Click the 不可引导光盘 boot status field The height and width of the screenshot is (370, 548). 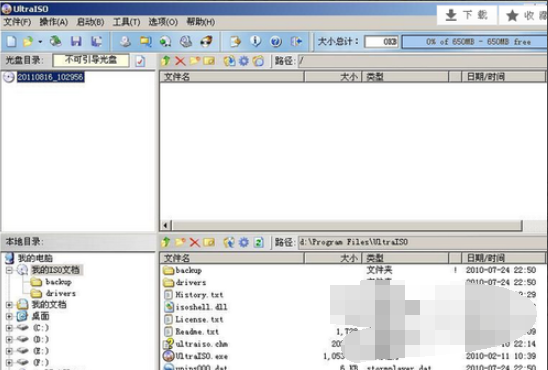[91, 60]
